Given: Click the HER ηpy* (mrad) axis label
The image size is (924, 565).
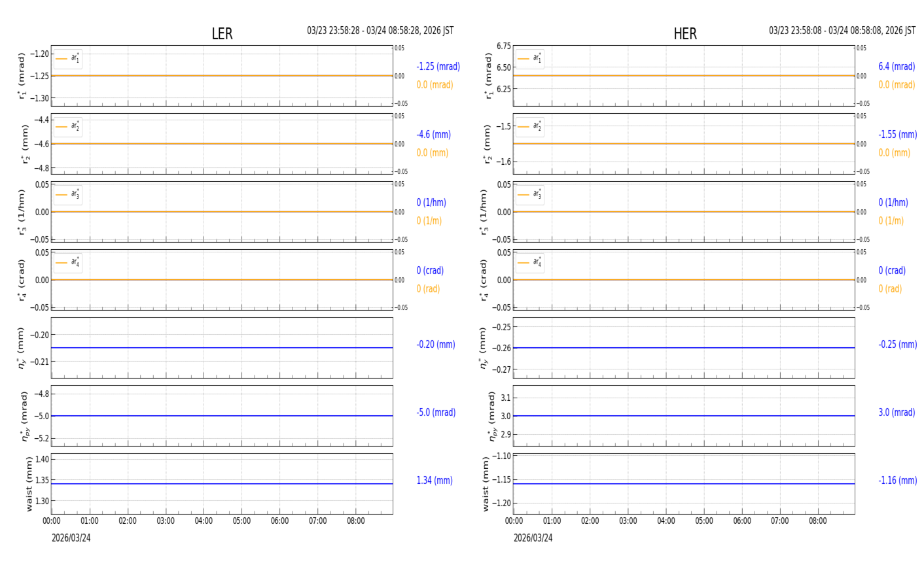Looking at the screenshot, I should 493,416.
